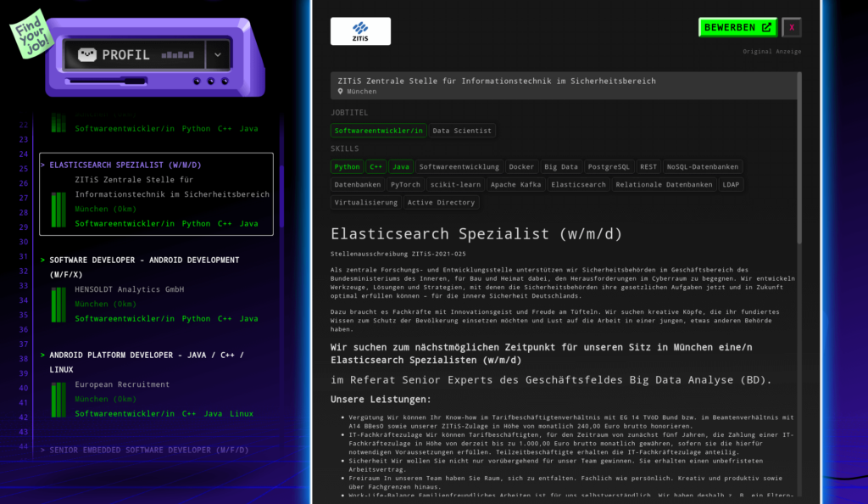The width and height of the screenshot is (868, 504).
Task: Toggle the PostgreSQL skill tag
Action: tap(609, 166)
